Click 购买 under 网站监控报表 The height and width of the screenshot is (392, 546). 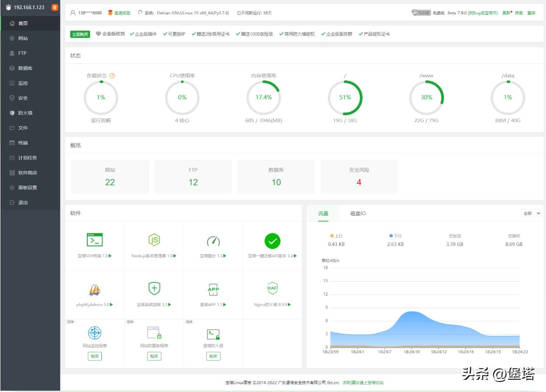[x=94, y=356]
